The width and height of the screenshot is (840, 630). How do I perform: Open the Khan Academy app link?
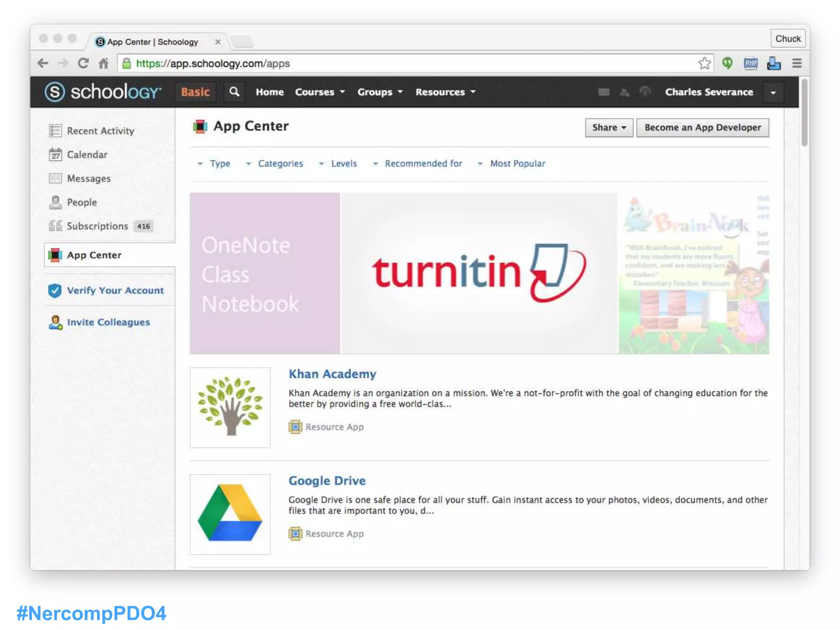(x=332, y=374)
